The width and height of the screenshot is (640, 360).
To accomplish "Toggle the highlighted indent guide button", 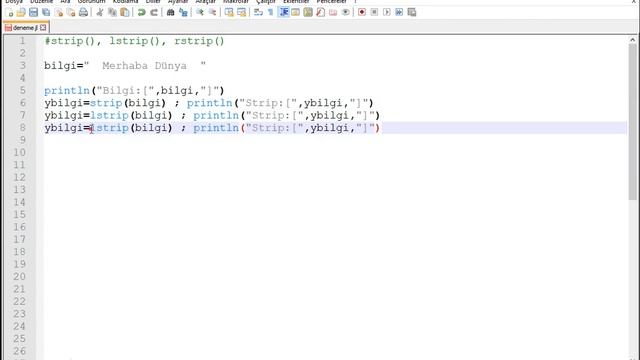I will click(x=283, y=12).
